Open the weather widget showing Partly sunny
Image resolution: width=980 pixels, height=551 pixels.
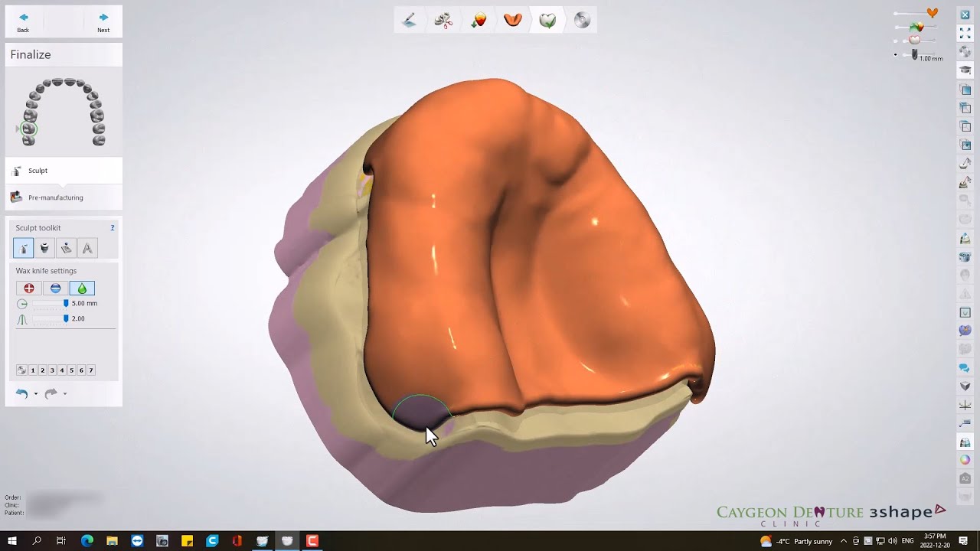click(796, 541)
